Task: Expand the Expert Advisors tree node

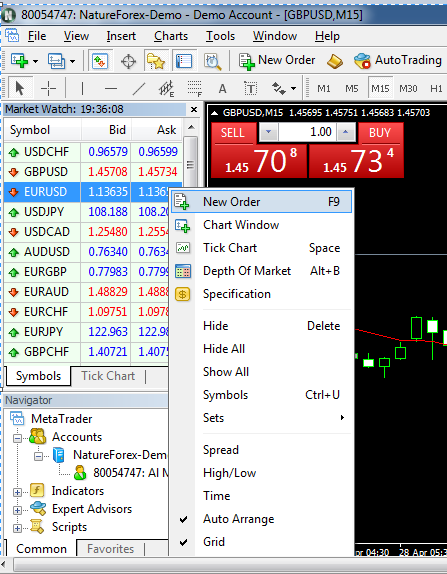Action: pyautogui.click(x=17, y=510)
